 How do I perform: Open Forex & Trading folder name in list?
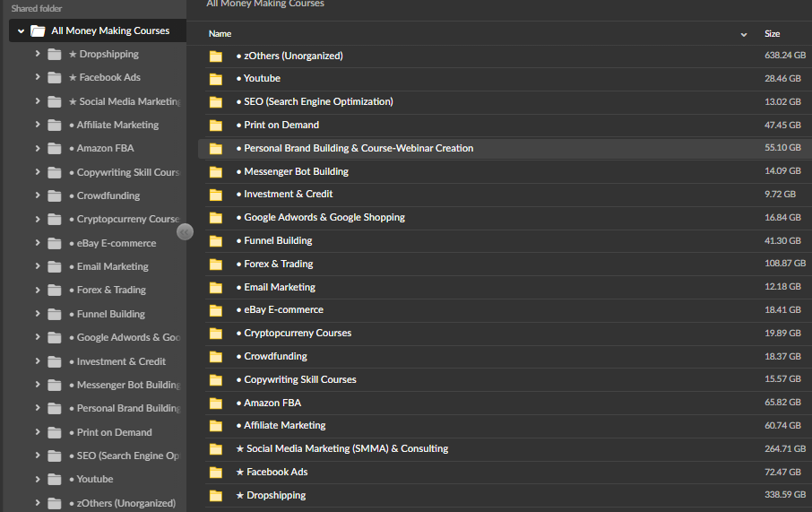pos(279,264)
